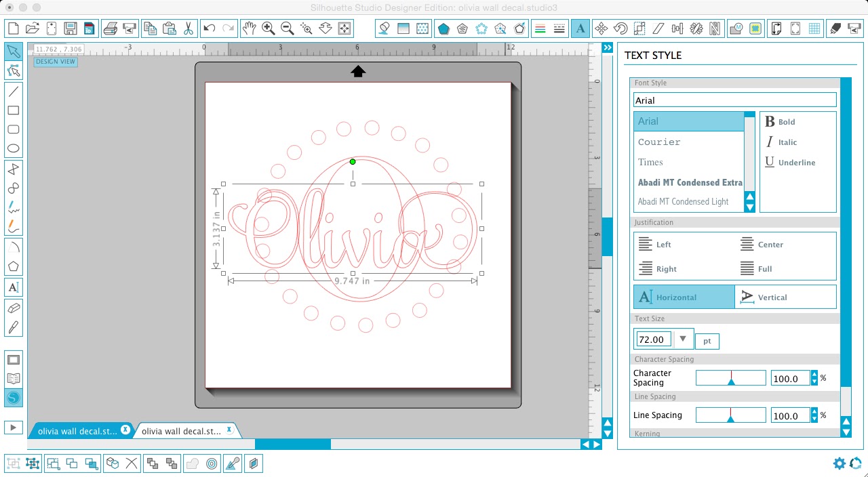
Task: Select the Courier font from the list
Action: [658, 142]
